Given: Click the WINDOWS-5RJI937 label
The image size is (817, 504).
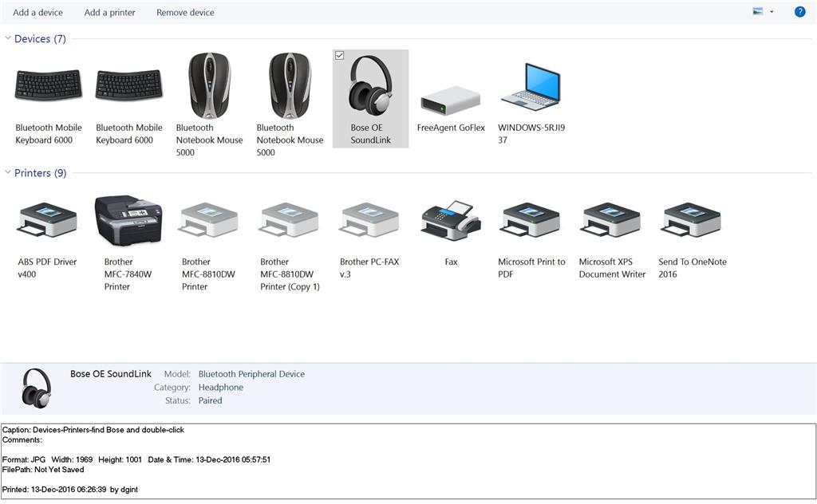Looking at the screenshot, I should coord(531,134).
